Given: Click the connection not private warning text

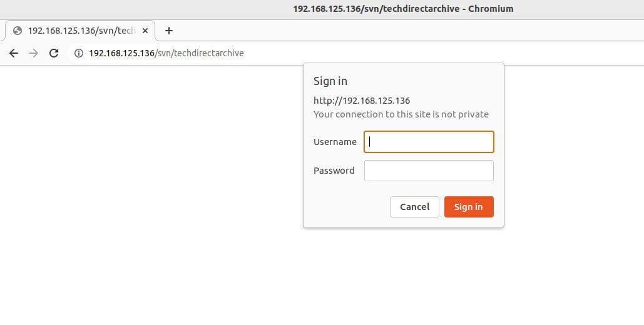Looking at the screenshot, I should 401,114.
